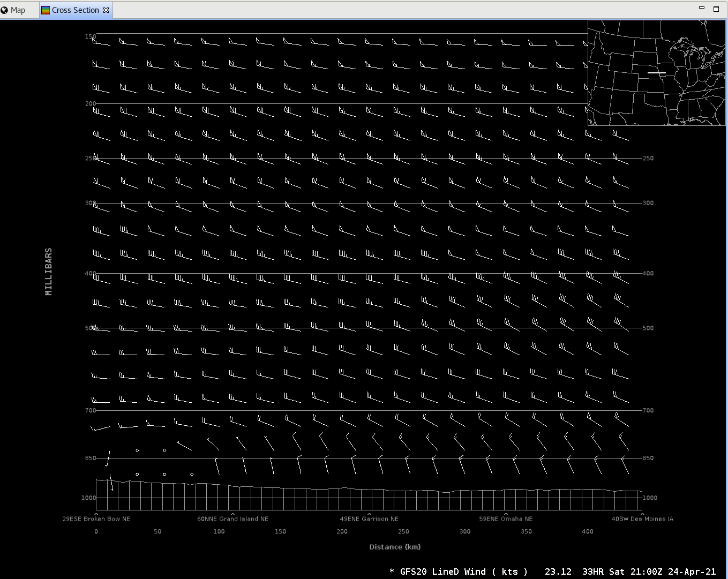Switch to the Map tab
This screenshot has width=728, height=579.
click(17, 10)
